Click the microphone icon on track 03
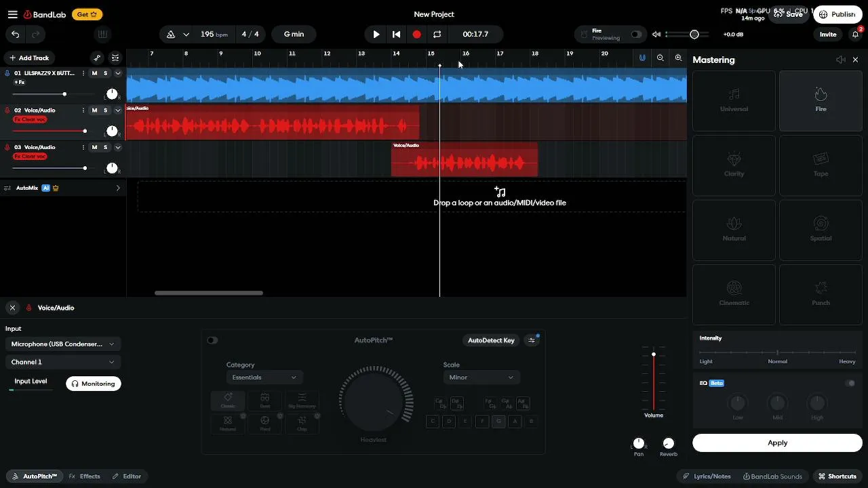 coord(7,147)
